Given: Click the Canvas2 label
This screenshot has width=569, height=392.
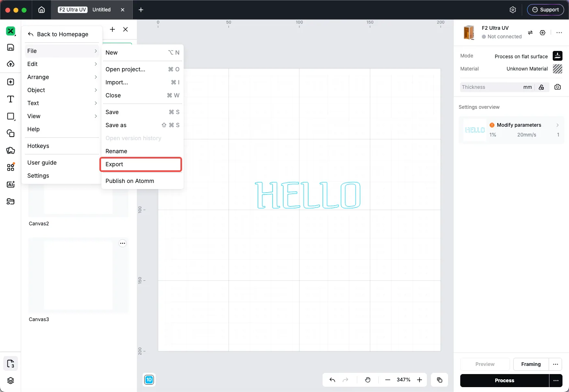Looking at the screenshot, I should 39,224.
